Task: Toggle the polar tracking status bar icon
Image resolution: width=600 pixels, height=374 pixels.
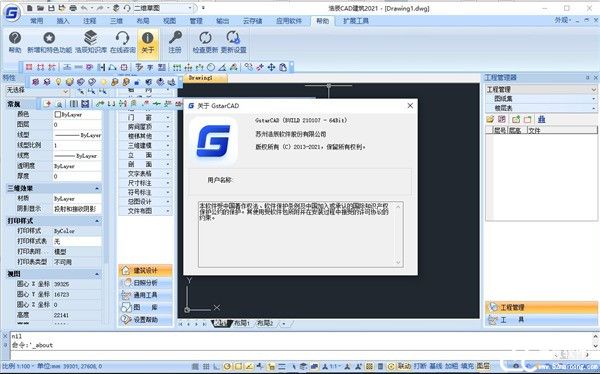Action: (228, 367)
